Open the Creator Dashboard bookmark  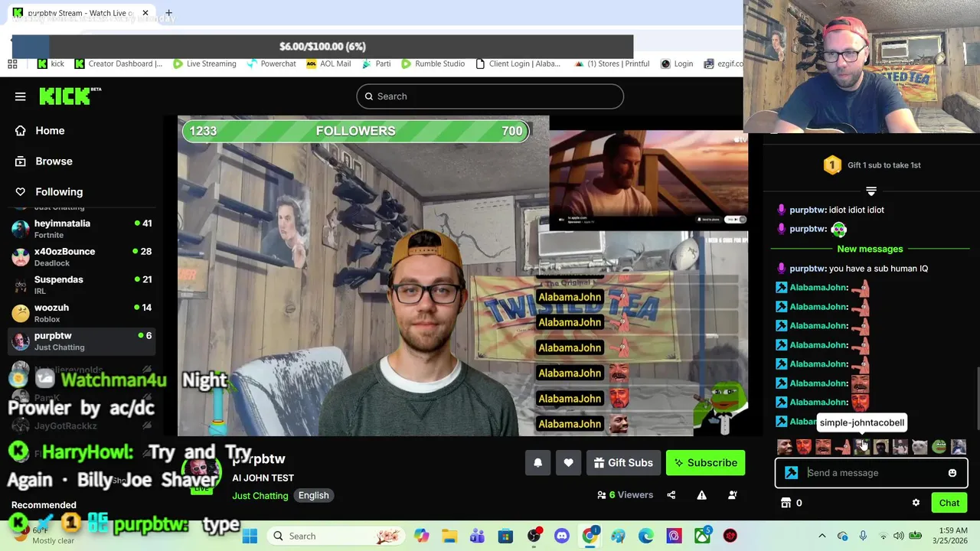point(118,64)
